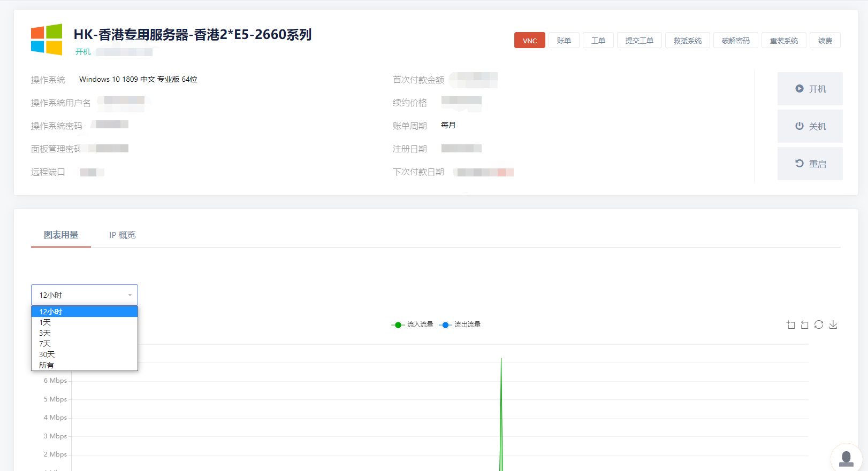Viewport: 868px width, 471px height.
Task: Toggle the blue 流出流量 legend series
Action: tap(460, 325)
